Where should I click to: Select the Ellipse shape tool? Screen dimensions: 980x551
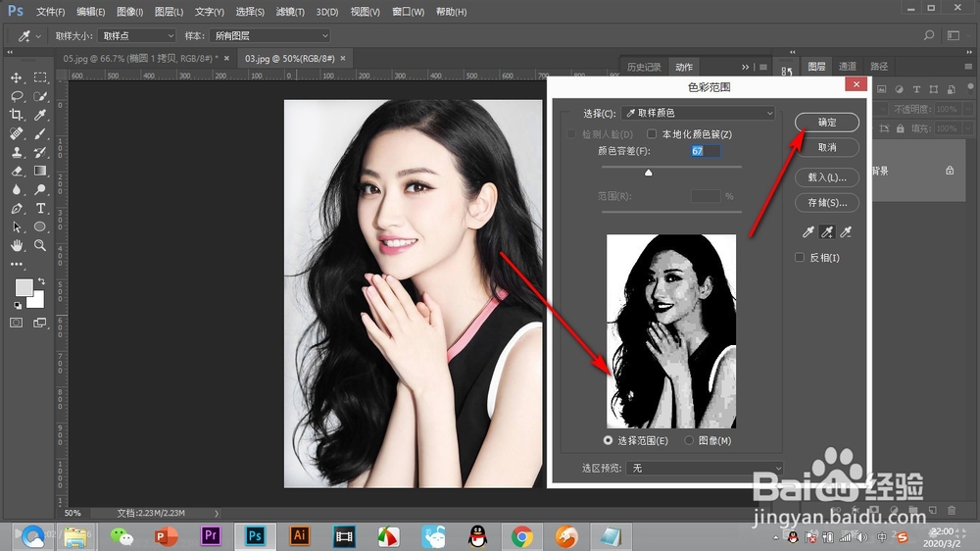coord(40,226)
